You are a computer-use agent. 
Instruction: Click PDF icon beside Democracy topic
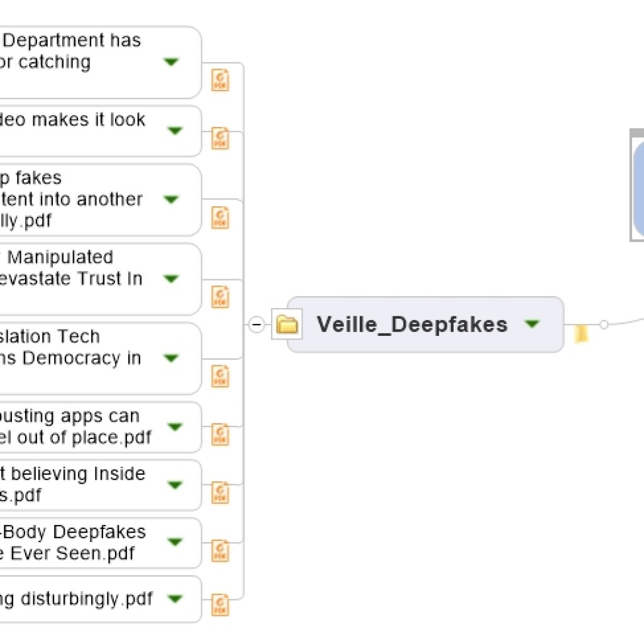(x=220, y=376)
